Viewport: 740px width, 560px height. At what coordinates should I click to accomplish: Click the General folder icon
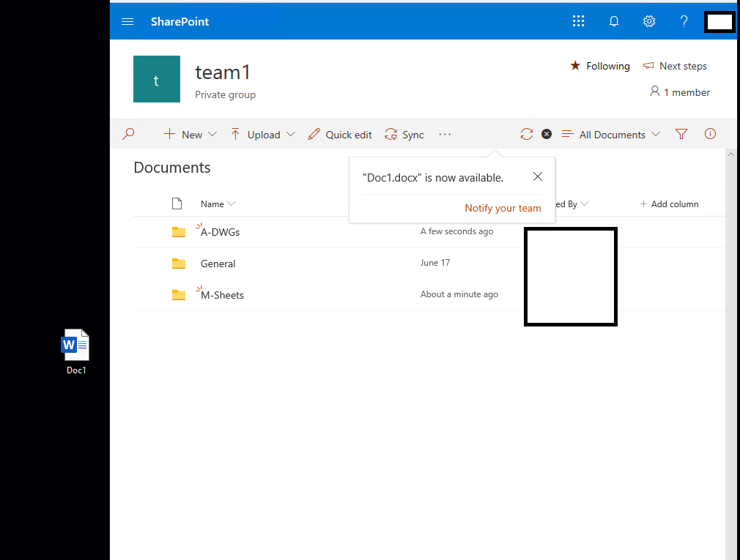coord(178,264)
